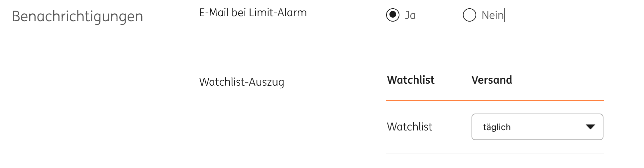Open the Versand frequency dropdown box
Screen dimensions: 644x168
537,127
